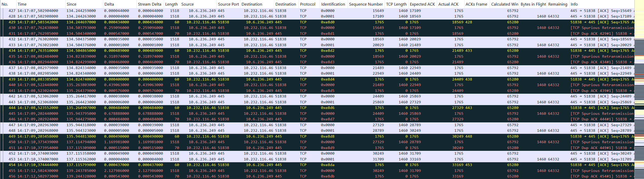Click the Protocol column header
This screenshot has width=644, height=179.
[307, 4]
